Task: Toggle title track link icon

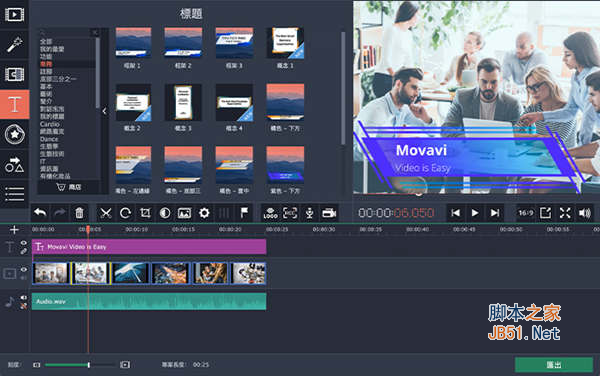Action: (24, 251)
